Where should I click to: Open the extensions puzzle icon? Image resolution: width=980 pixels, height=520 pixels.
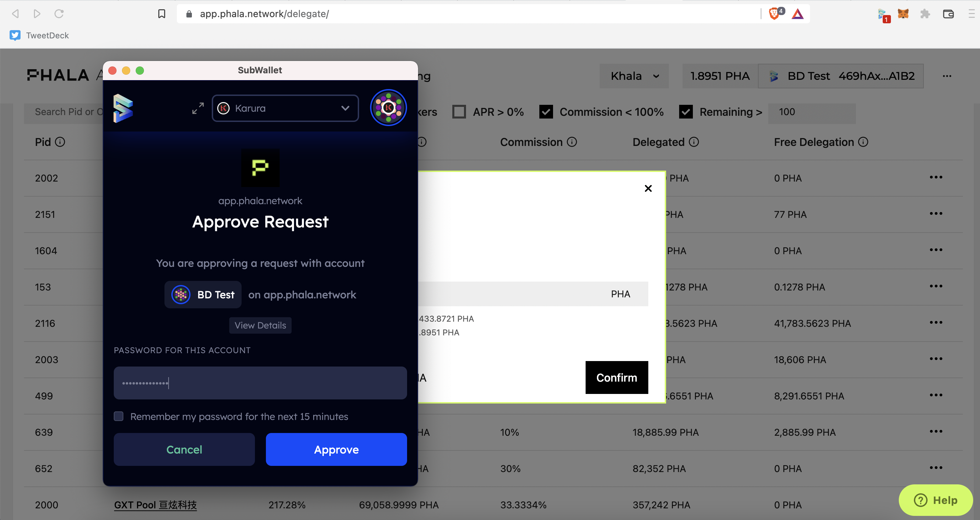point(925,14)
